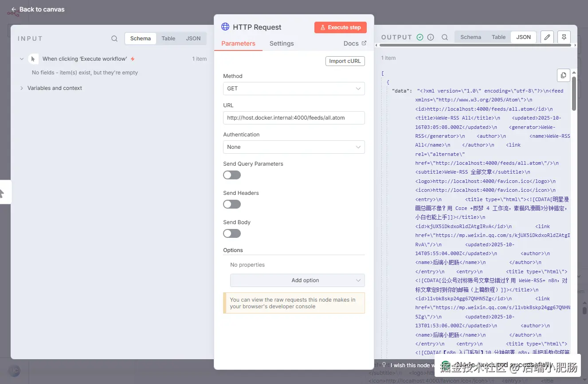This screenshot has width=588, height=384.
Task: Click the Back to canvas arrow
Action: [x=14, y=9]
